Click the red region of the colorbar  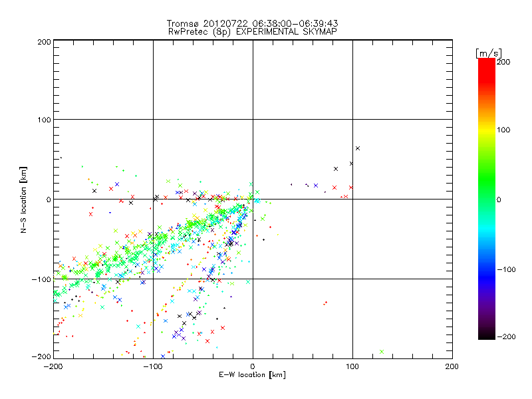tap(487, 71)
